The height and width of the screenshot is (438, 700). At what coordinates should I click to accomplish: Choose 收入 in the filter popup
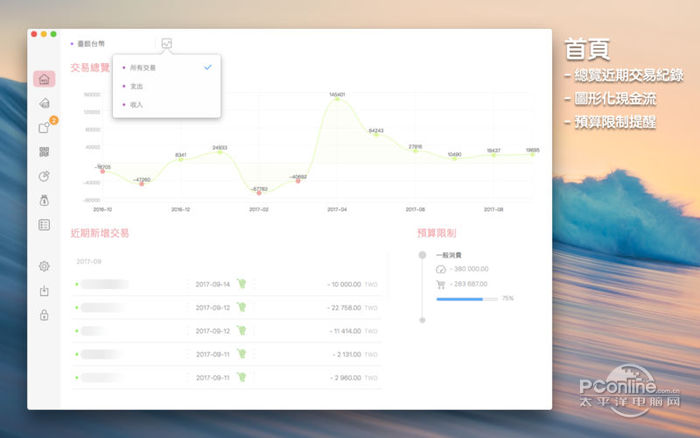pyautogui.click(x=167, y=104)
